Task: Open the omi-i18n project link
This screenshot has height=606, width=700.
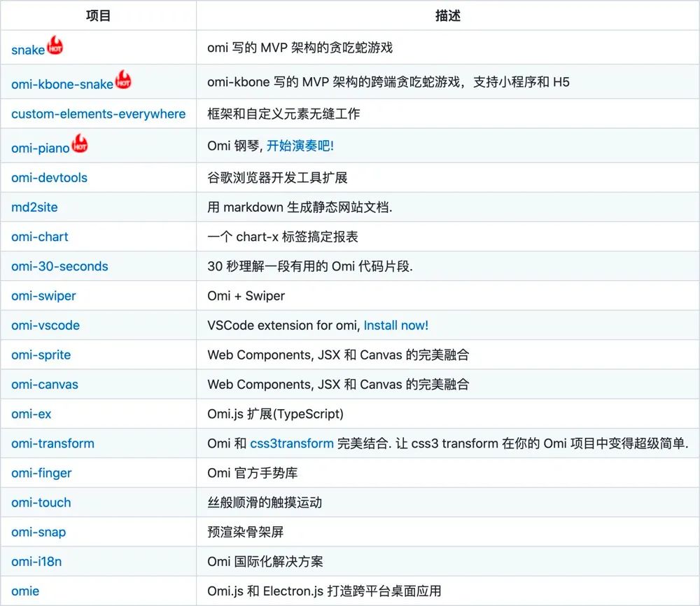Action: click(36, 561)
